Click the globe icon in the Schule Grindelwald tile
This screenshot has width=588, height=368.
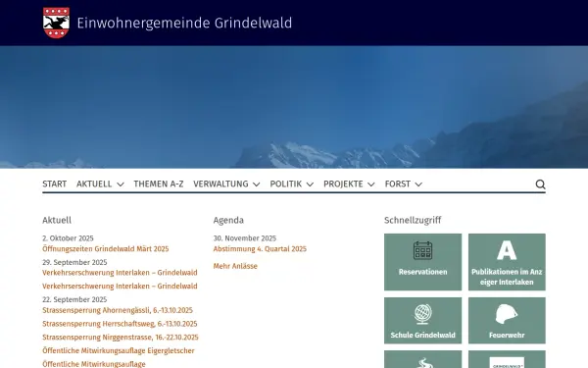pos(422,314)
